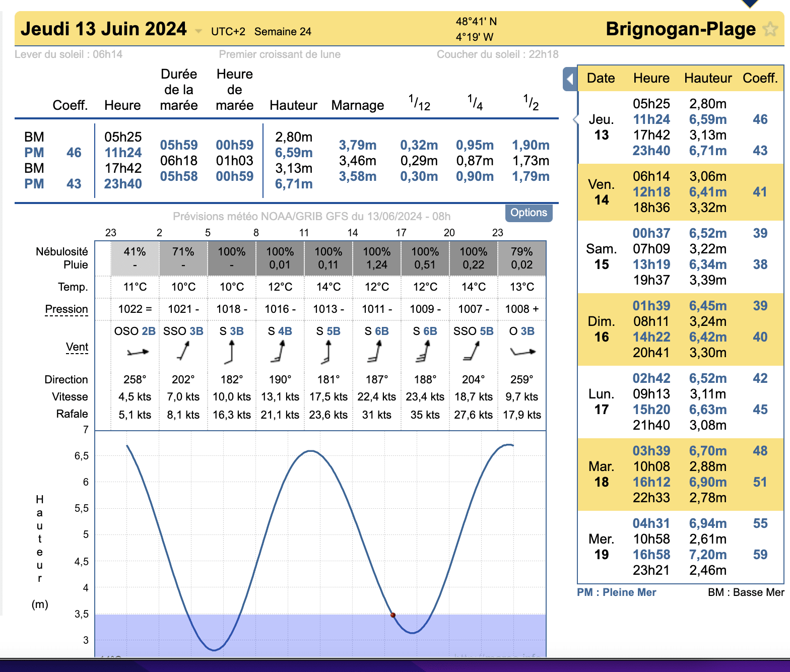This screenshot has height=672, width=790.
Task: Select Mar. 18 in the tide calendar
Action: [x=601, y=474]
